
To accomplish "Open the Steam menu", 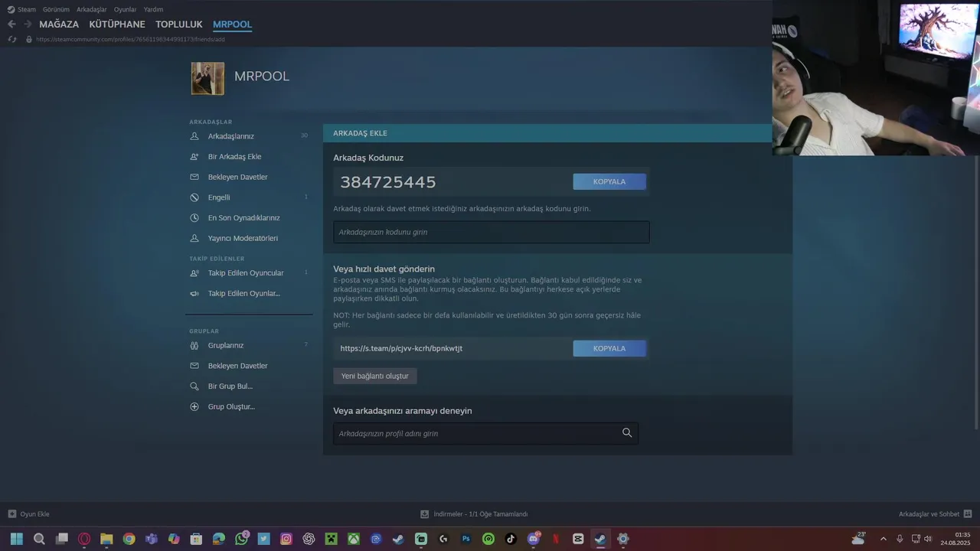I will 27,9.
